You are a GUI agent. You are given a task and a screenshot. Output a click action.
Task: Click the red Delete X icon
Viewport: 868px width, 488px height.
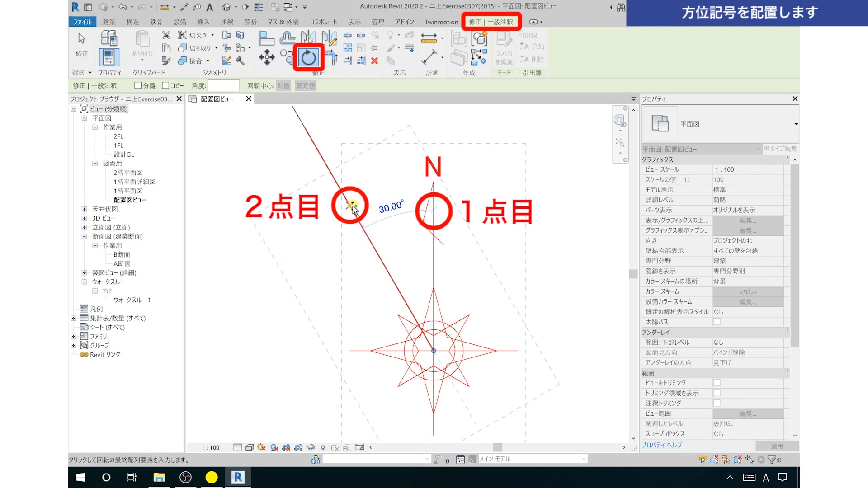point(374,61)
